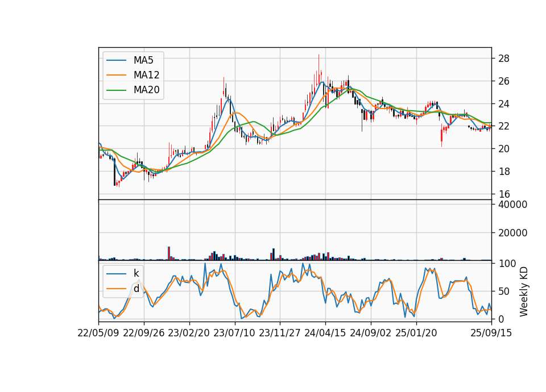Click the price axis value 16
The height and width of the screenshot is (392, 546).
pyautogui.click(x=504, y=194)
